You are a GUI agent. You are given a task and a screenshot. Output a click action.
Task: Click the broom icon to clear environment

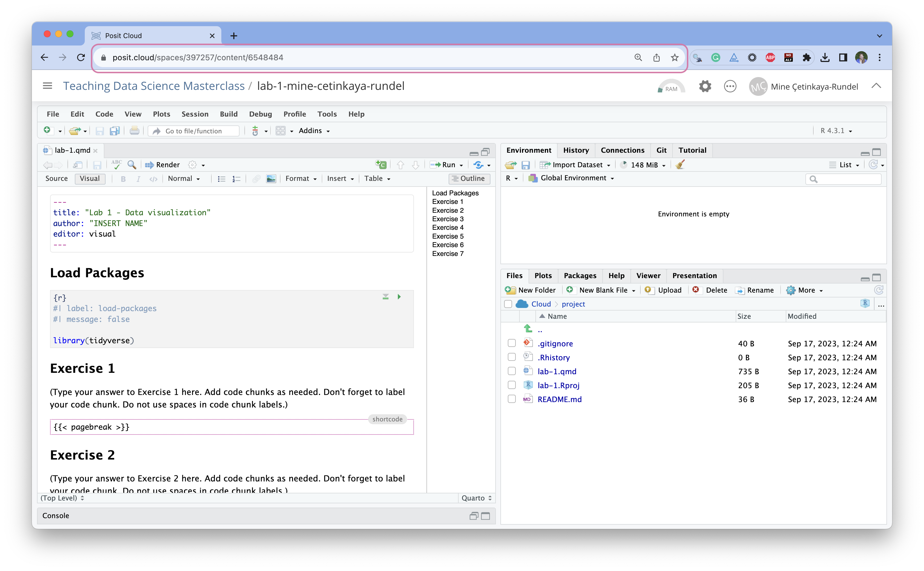click(x=680, y=165)
